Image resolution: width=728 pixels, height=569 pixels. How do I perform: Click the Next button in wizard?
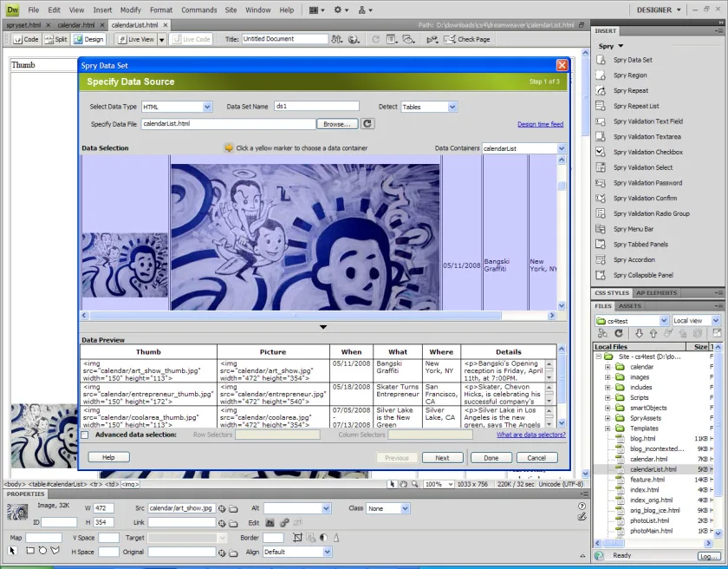coord(443,458)
